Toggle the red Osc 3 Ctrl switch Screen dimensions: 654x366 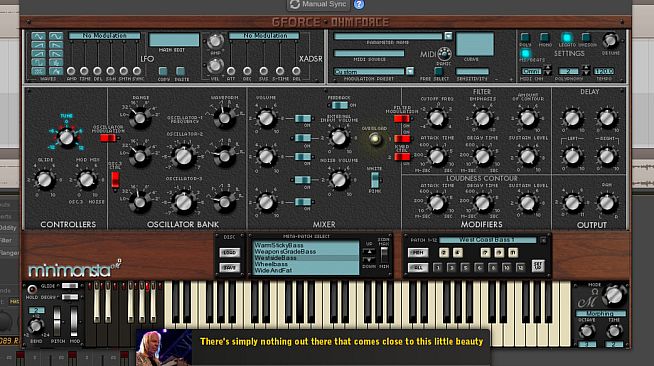pos(115,180)
